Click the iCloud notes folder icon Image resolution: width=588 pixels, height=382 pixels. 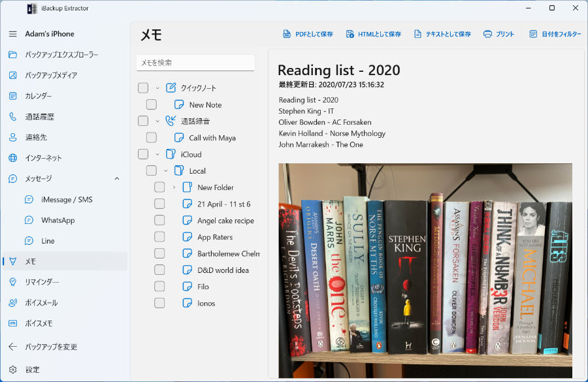[171, 154]
